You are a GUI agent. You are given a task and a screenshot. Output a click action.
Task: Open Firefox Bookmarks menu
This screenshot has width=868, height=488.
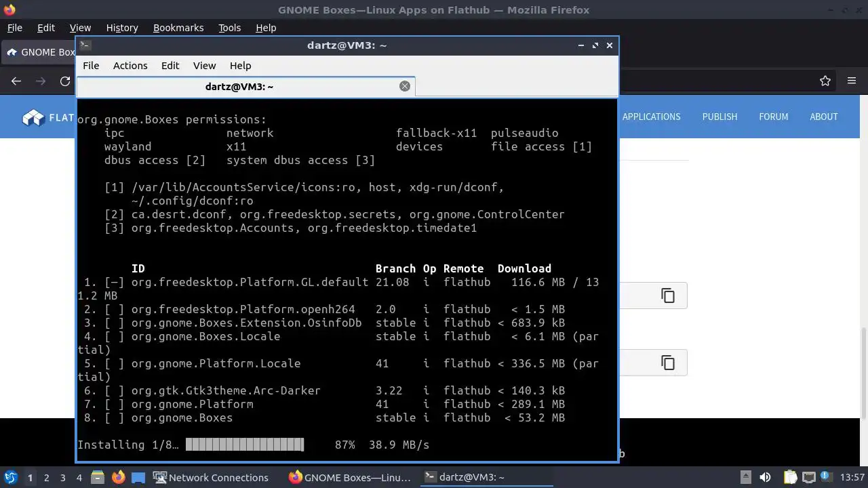[178, 28]
